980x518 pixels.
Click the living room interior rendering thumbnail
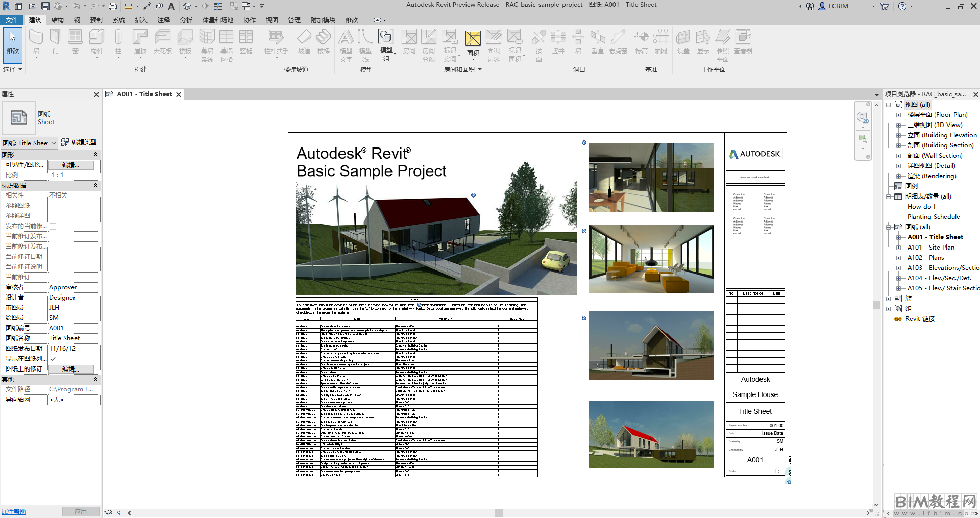pos(651,259)
